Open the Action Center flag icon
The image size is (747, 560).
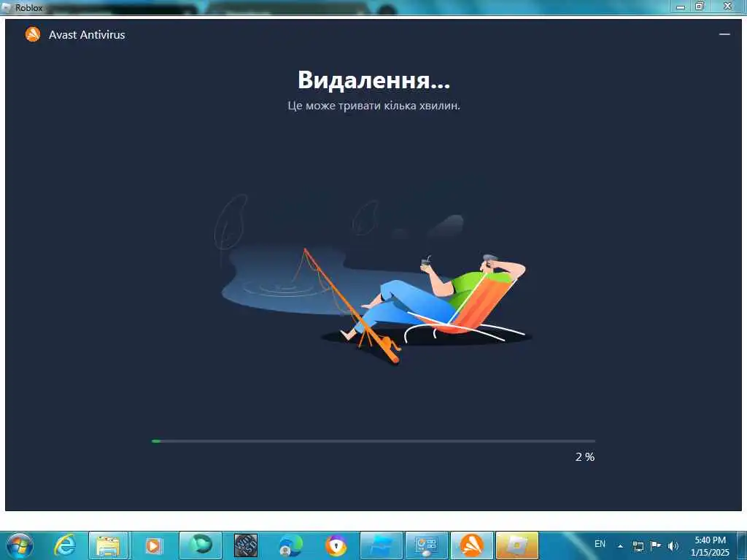coord(656,545)
